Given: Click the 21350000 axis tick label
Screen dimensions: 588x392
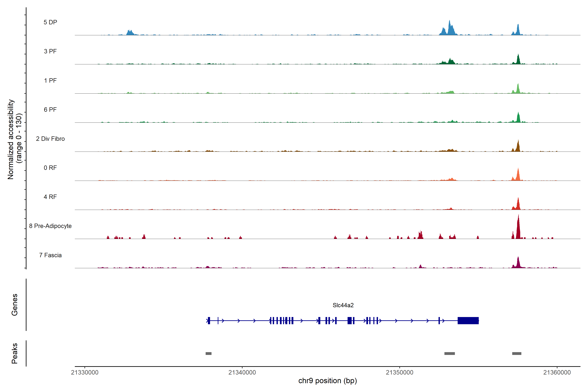Looking at the screenshot, I should 400,373.
